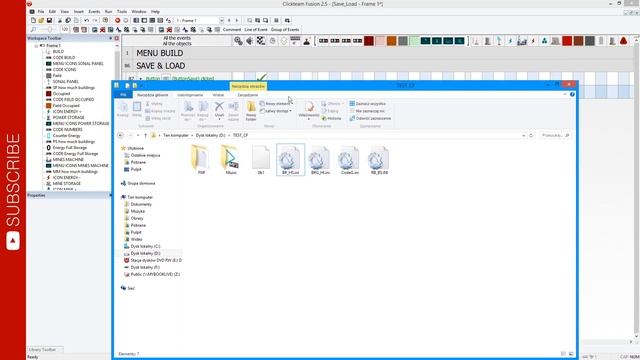The height and width of the screenshot is (360, 640).
Task: Select MINES MACHINE in workspace tree
Action: pos(69,160)
